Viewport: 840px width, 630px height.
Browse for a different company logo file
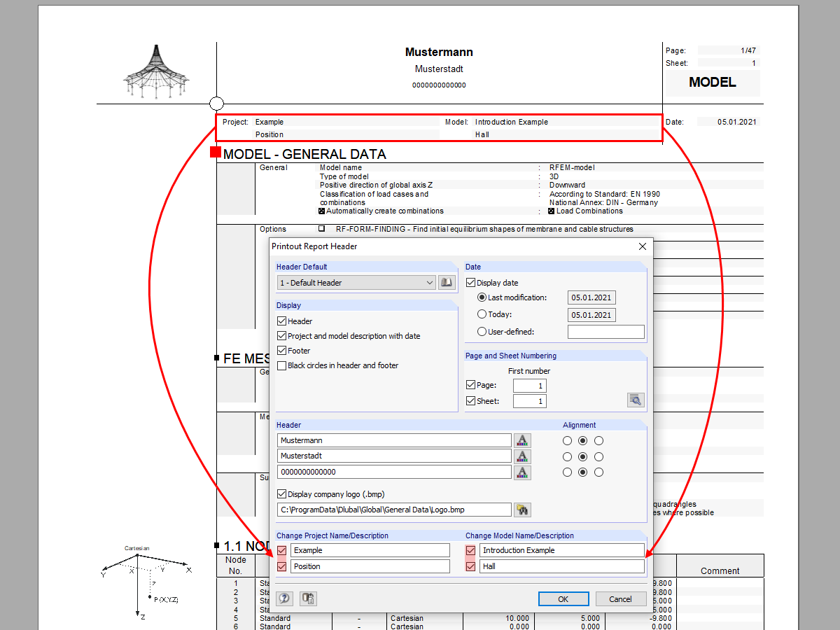tap(522, 510)
